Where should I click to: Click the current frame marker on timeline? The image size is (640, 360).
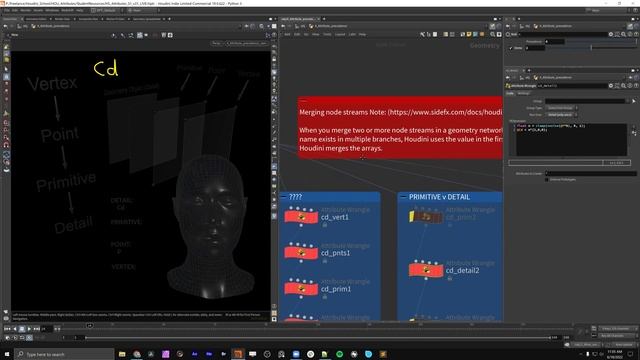coord(89,325)
